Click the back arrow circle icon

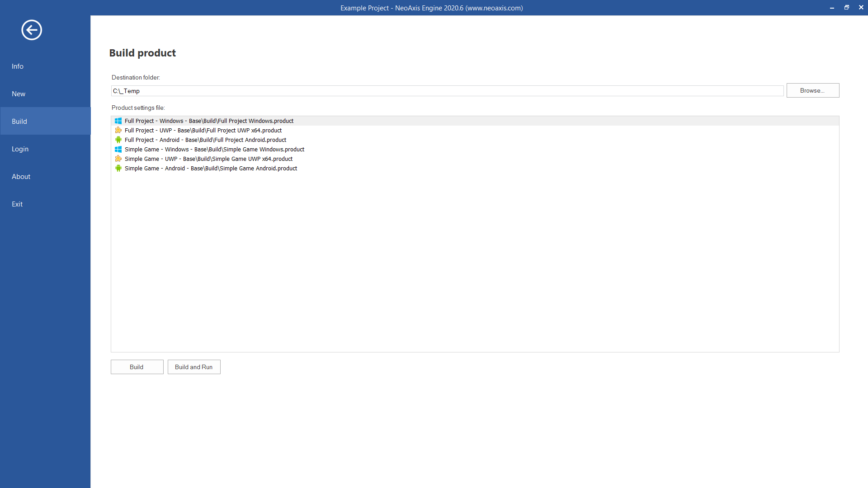click(32, 30)
